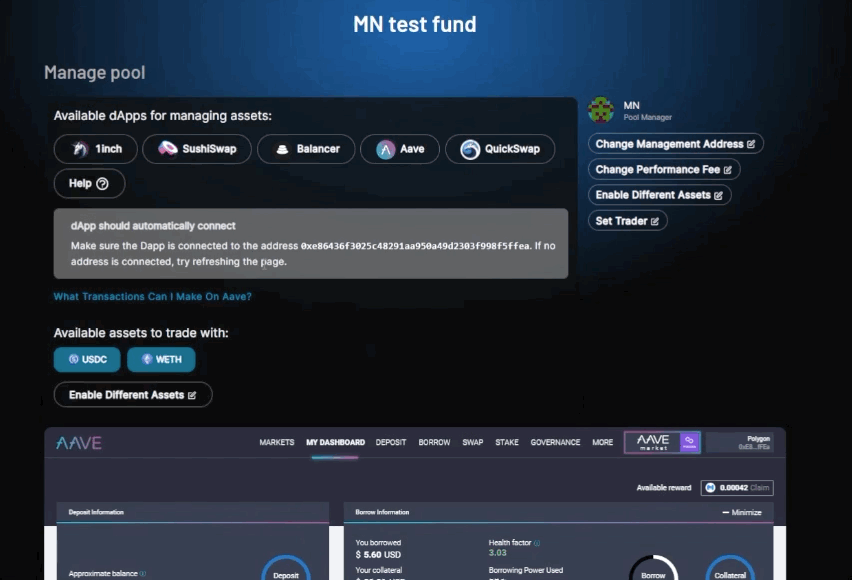Click the 3.03 health factor value
The image size is (852, 580).
tap(497, 553)
